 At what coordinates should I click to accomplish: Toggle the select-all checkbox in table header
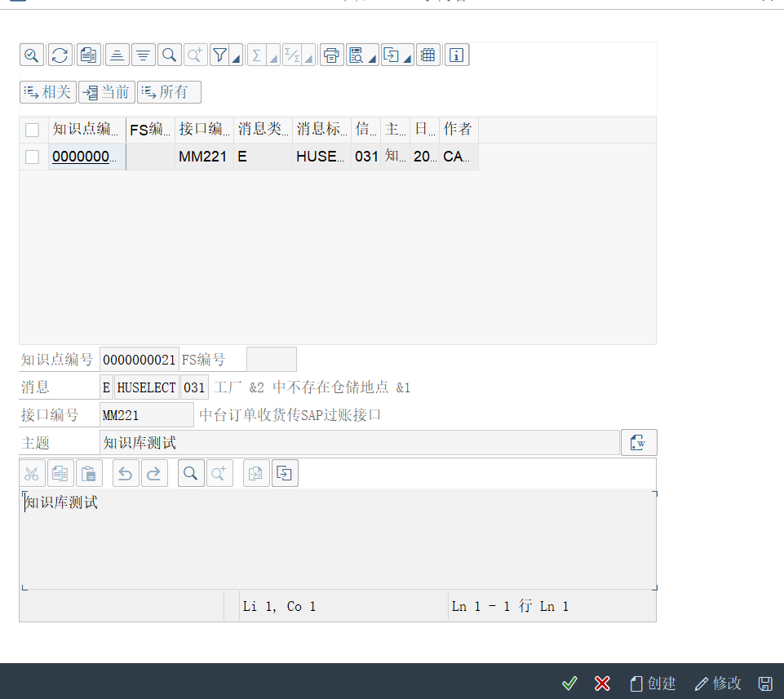[x=32, y=130]
